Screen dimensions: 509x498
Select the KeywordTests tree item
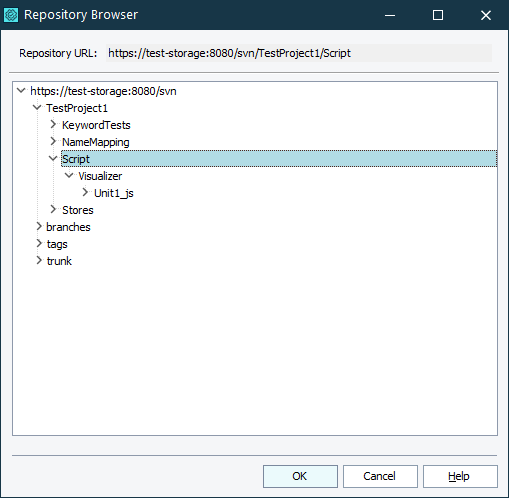click(x=96, y=125)
